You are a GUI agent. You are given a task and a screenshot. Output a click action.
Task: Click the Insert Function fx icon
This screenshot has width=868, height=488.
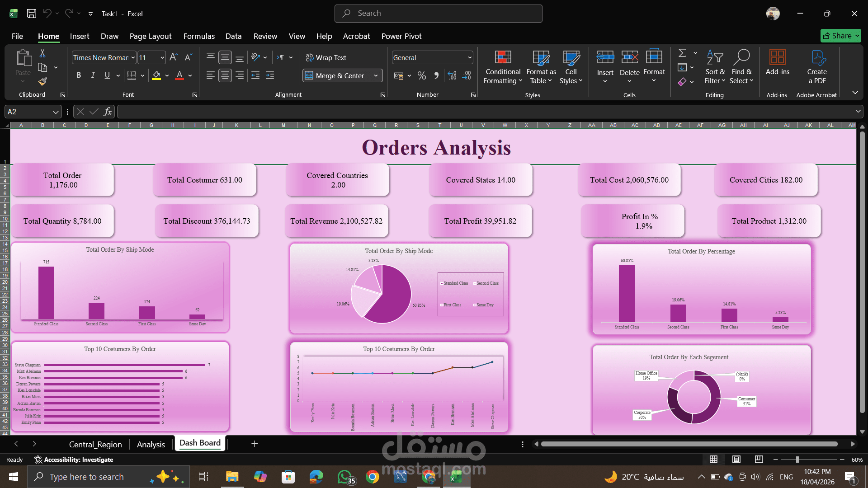tap(108, 112)
